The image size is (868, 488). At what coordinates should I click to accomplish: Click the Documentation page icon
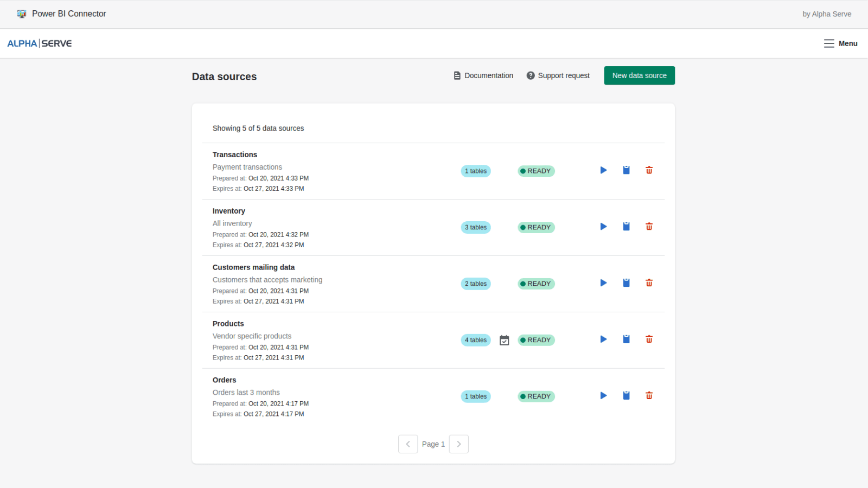click(457, 75)
